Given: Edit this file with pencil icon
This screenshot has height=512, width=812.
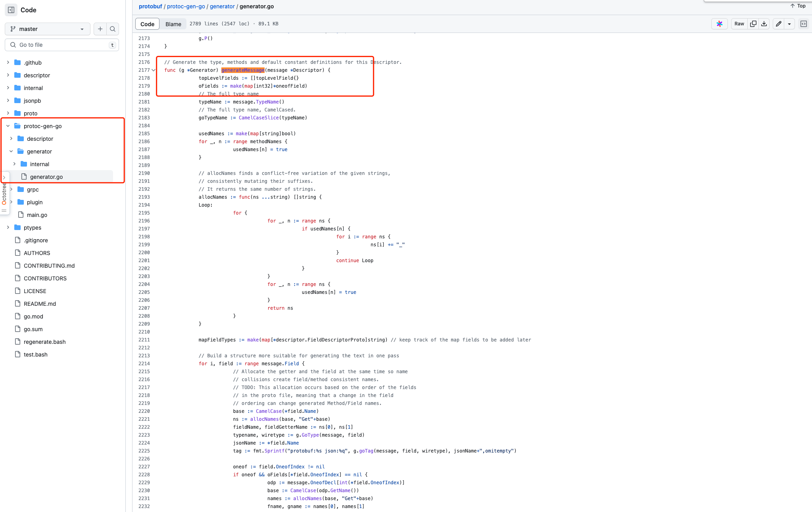Looking at the screenshot, I should (779, 24).
